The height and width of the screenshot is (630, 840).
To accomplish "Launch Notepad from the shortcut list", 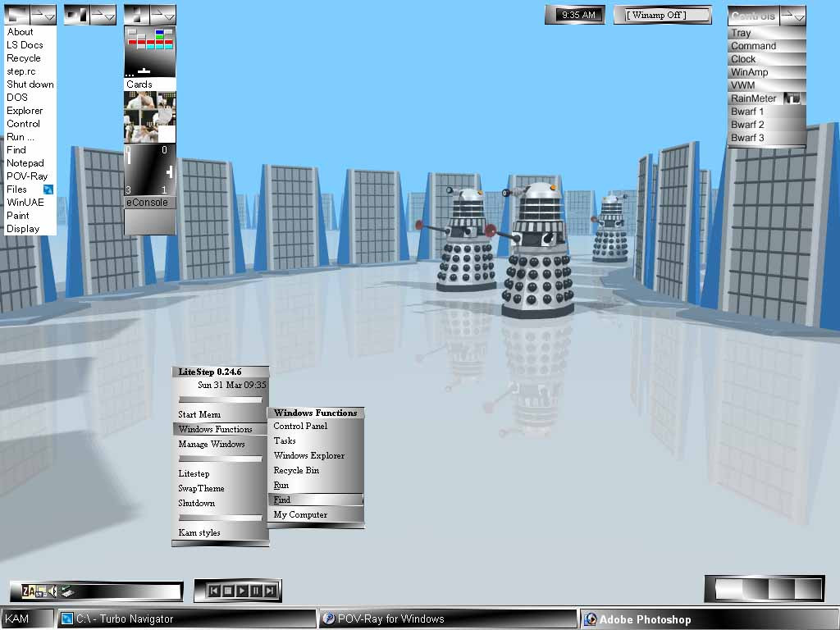I will click(30, 163).
